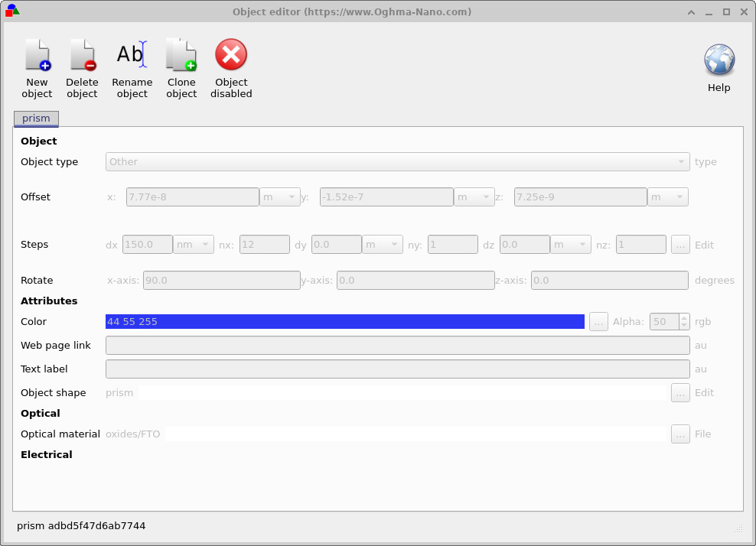Viewport: 756px width, 546px height.
Task: Click the Delete object icon
Action: [82, 55]
